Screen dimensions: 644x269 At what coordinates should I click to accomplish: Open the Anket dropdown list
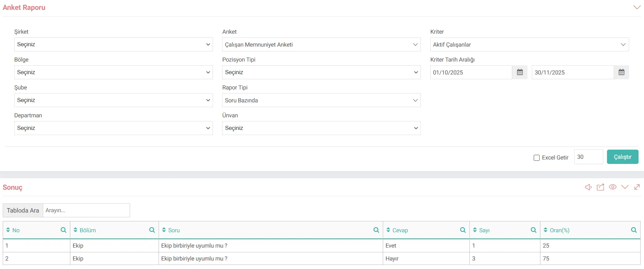pos(321,45)
